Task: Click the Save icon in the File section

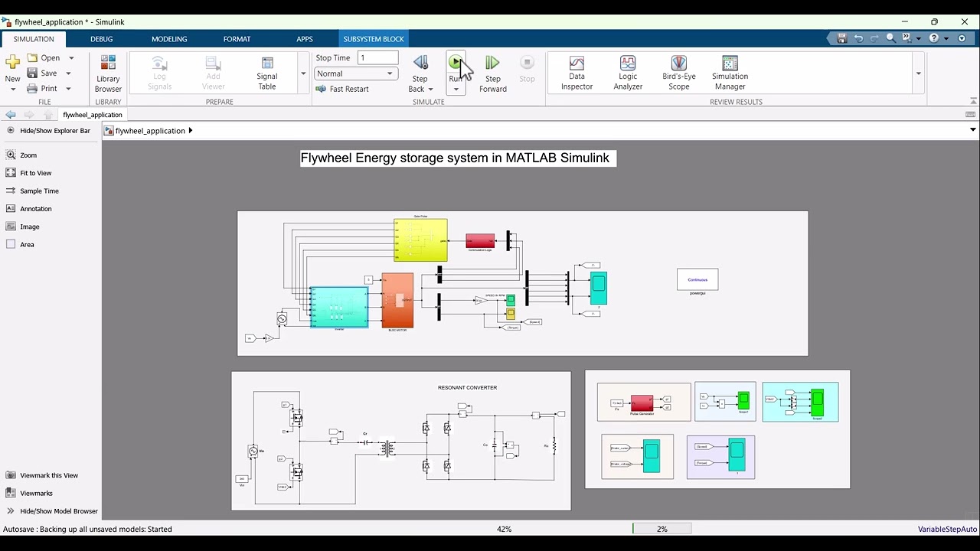Action: (x=32, y=73)
